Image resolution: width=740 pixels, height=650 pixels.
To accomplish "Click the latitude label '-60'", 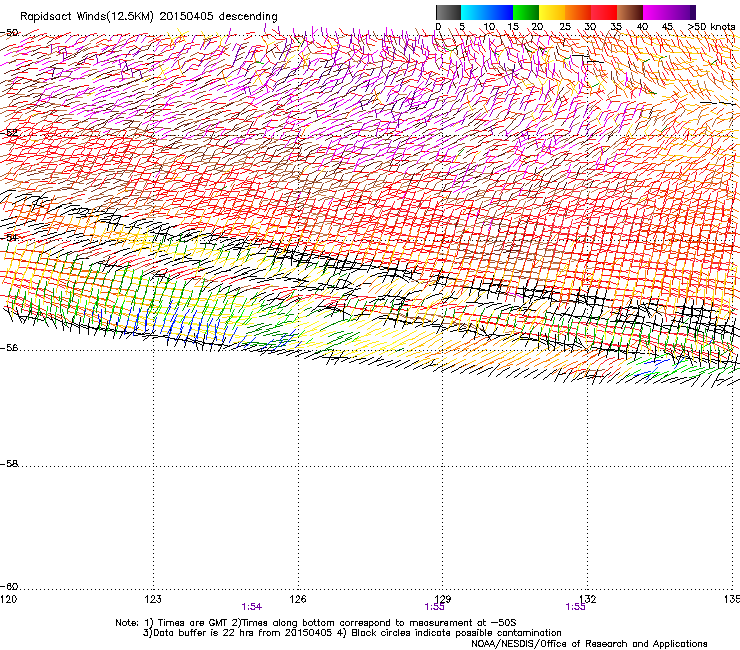I will point(9,586).
